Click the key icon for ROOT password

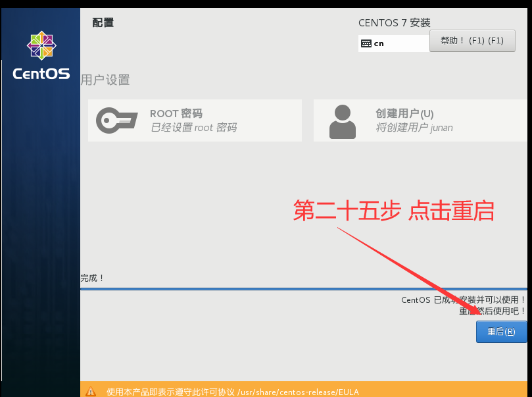pos(116,120)
